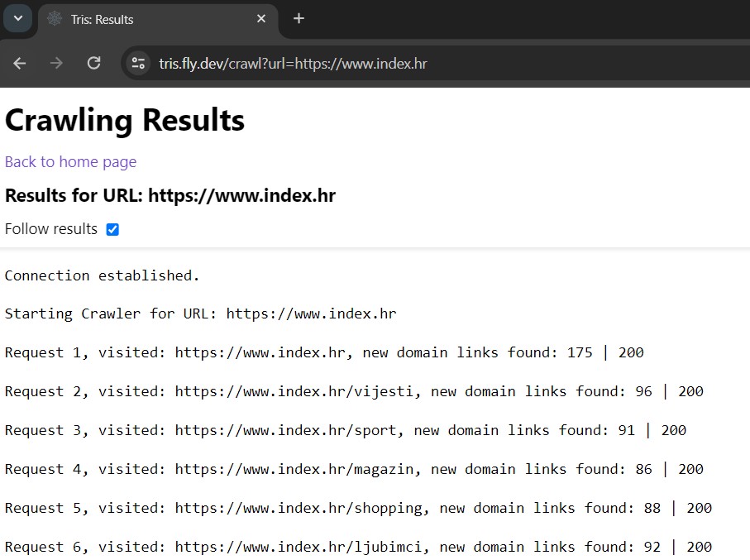View site information icon in address bar
Image resolution: width=750 pixels, height=560 pixels.
pos(138,63)
